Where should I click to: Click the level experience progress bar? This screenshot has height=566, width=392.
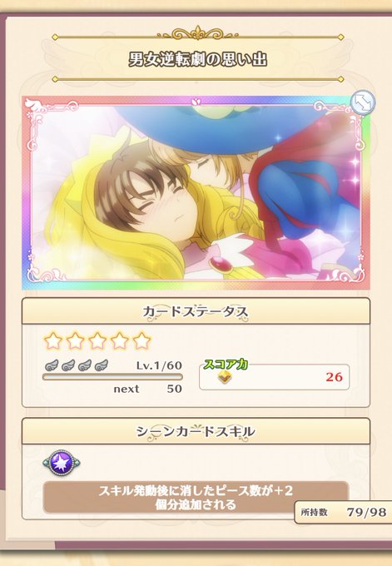click(x=112, y=377)
